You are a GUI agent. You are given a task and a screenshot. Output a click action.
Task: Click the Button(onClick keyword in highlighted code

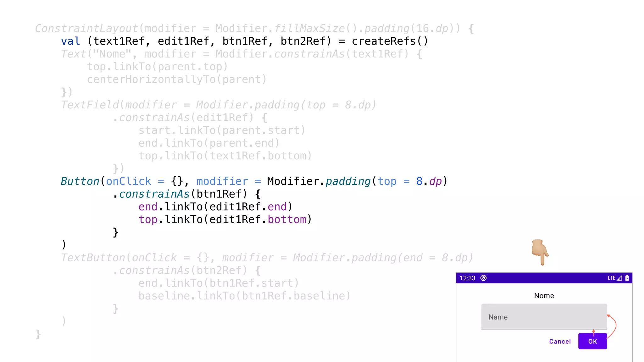(x=106, y=181)
